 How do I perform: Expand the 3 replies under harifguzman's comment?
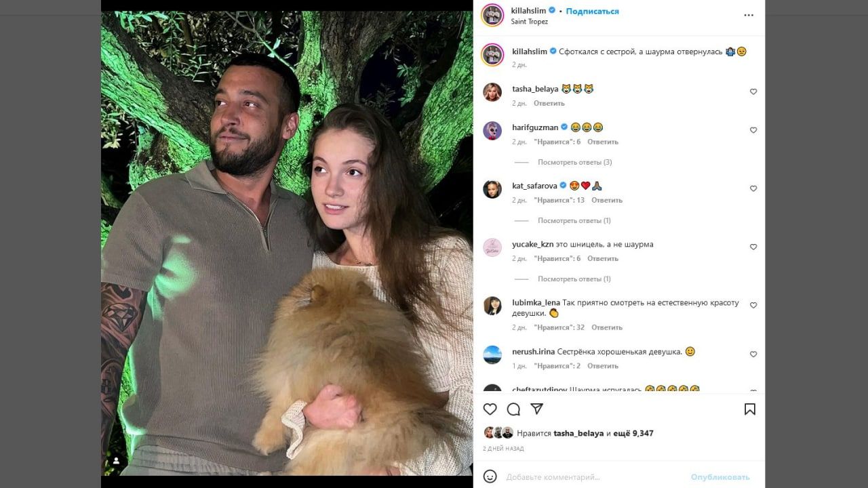[x=574, y=162]
